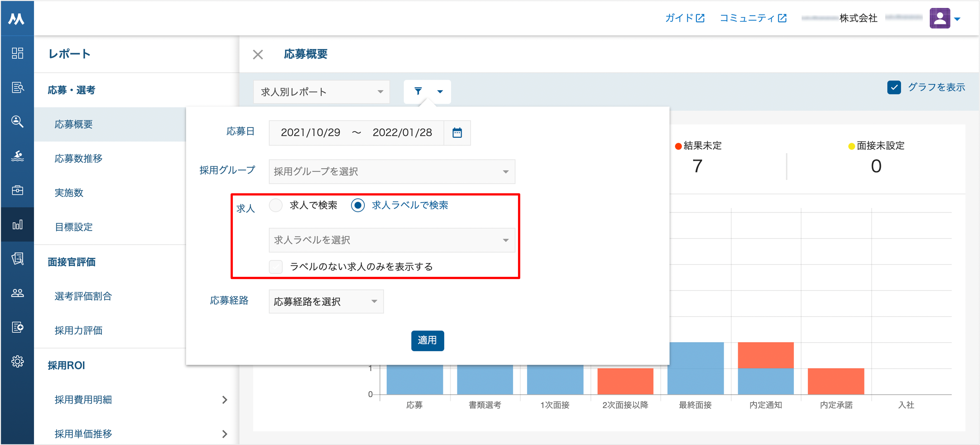Expand the user account menu arrow
The height and width of the screenshot is (445, 980).
(957, 19)
